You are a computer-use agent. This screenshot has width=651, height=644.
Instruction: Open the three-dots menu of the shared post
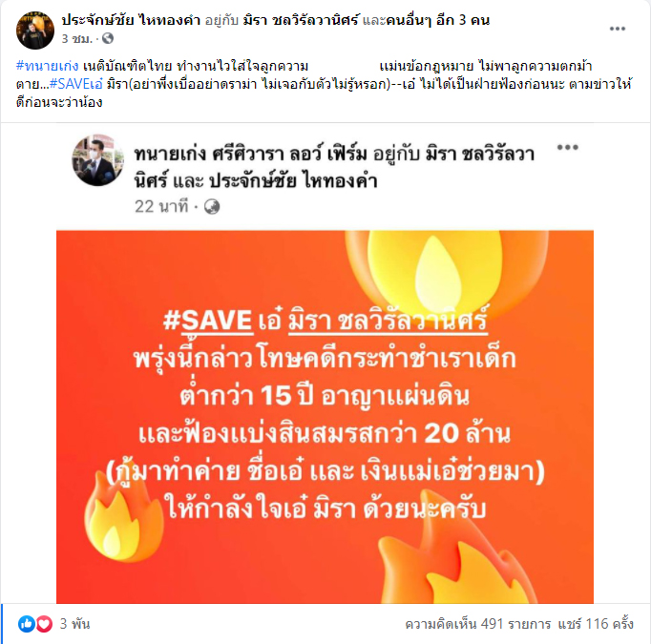click(x=568, y=147)
